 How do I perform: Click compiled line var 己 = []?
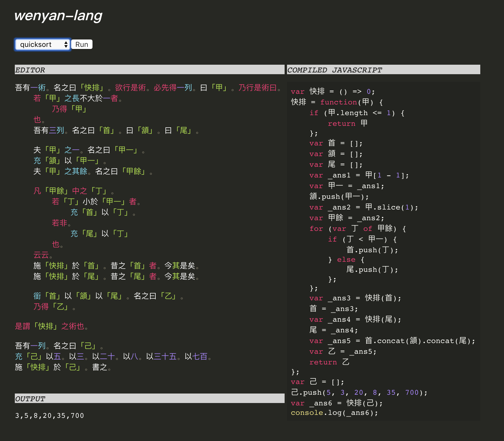click(x=318, y=382)
